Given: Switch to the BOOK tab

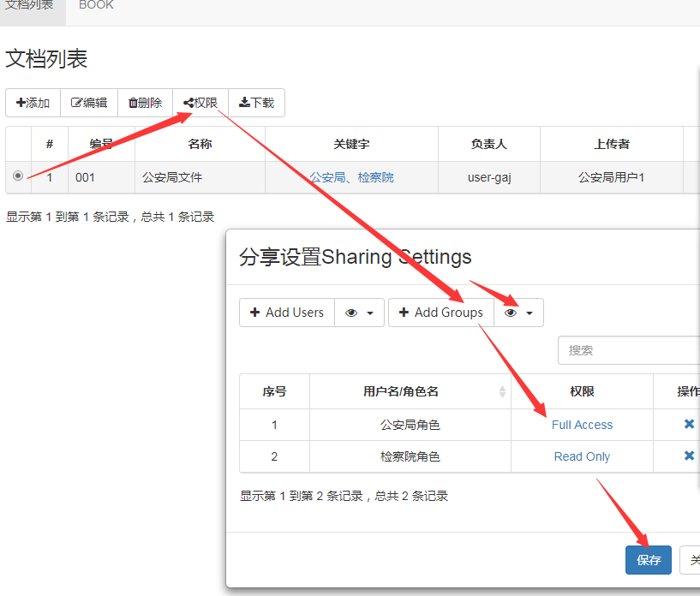Looking at the screenshot, I should coord(96,5).
